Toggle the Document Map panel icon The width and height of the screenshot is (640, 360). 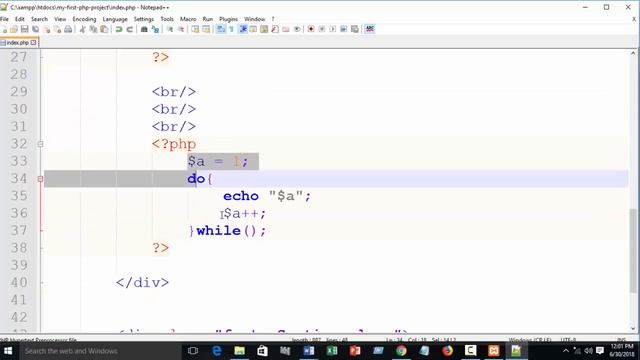point(264,29)
